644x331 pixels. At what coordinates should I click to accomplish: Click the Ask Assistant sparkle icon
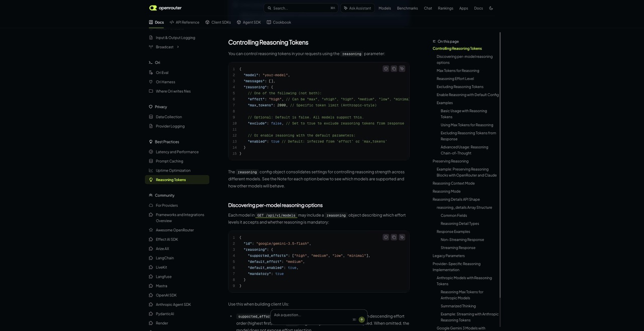point(346,8)
